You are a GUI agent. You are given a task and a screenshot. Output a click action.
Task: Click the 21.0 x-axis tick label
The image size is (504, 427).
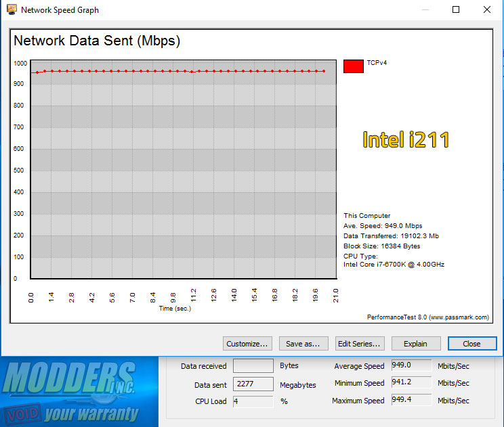click(x=335, y=295)
